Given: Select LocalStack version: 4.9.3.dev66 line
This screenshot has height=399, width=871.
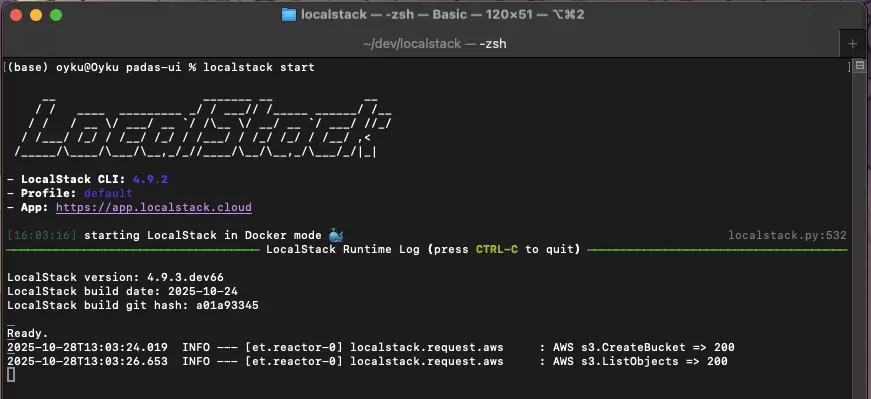Looking at the screenshot, I should (x=116, y=277).
